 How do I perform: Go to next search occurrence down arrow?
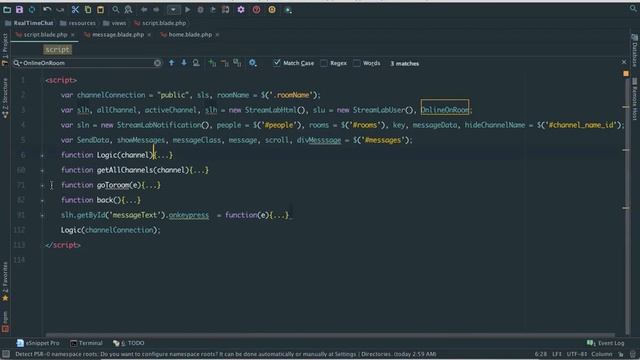click(184, 63)
